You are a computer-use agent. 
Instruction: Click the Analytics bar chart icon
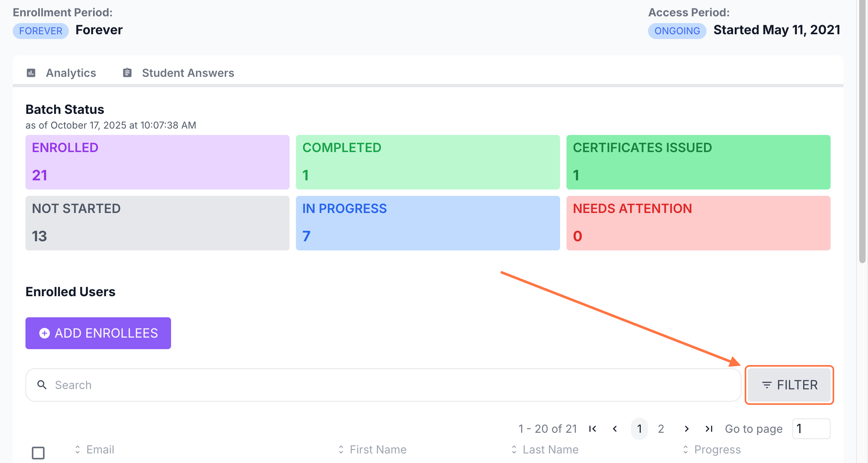tap(31, 73)
